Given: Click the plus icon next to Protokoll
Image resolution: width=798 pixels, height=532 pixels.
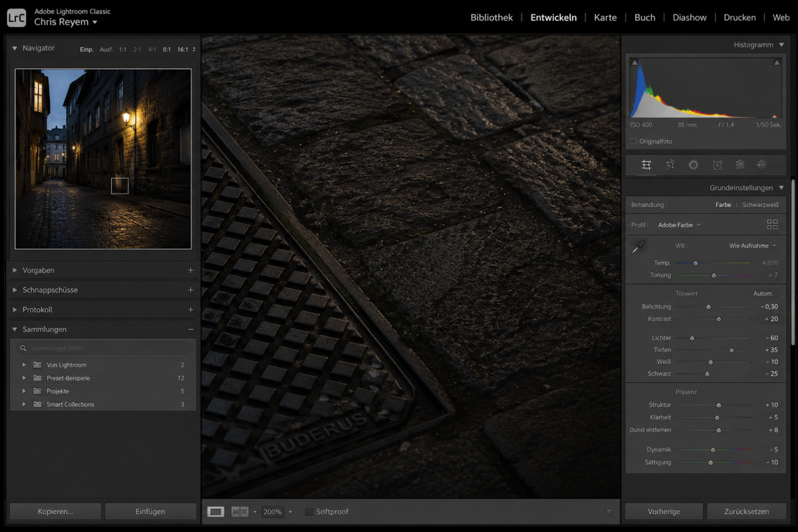Looking at the screenshot, I should click(x=190, y=309).
